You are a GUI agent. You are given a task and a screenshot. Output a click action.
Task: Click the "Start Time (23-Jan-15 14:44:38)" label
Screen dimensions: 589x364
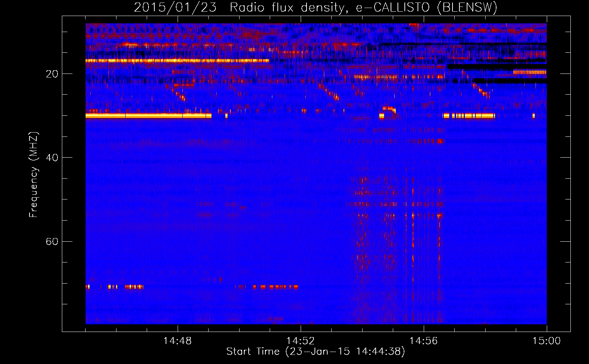316,352
